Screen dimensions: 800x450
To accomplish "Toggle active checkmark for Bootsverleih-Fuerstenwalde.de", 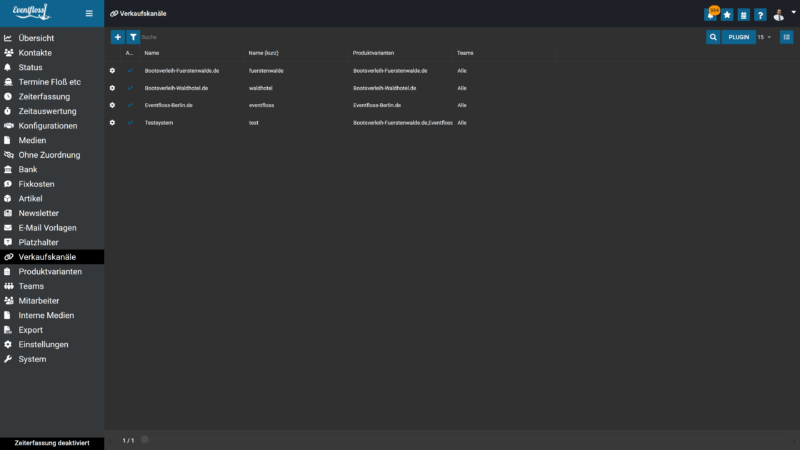I will point(130,70).
